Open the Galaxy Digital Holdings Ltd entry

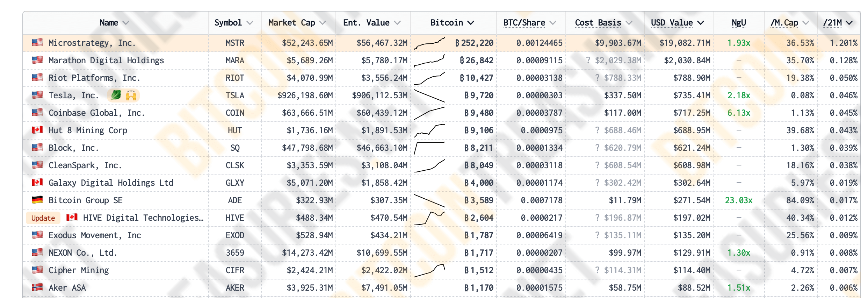(x=111, y=183)
